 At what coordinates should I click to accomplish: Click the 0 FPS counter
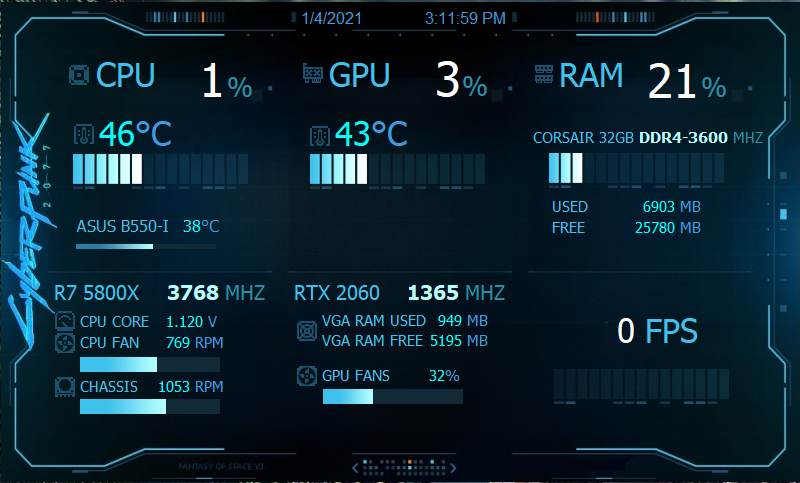tap(655, 331)
